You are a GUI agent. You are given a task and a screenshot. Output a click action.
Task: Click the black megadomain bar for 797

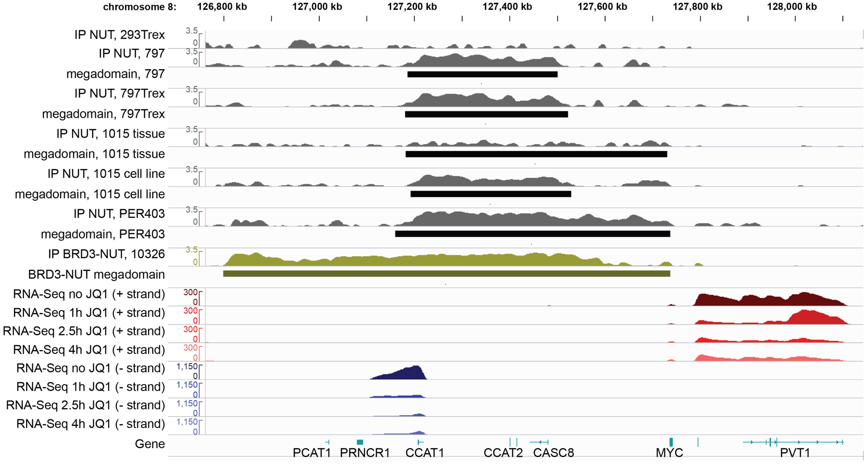tap(482, 75)
